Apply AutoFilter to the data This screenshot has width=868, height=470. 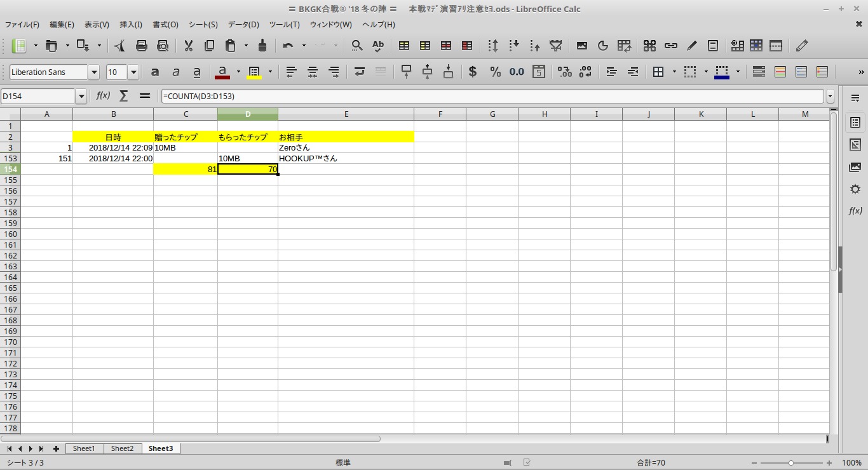(556, 46)
